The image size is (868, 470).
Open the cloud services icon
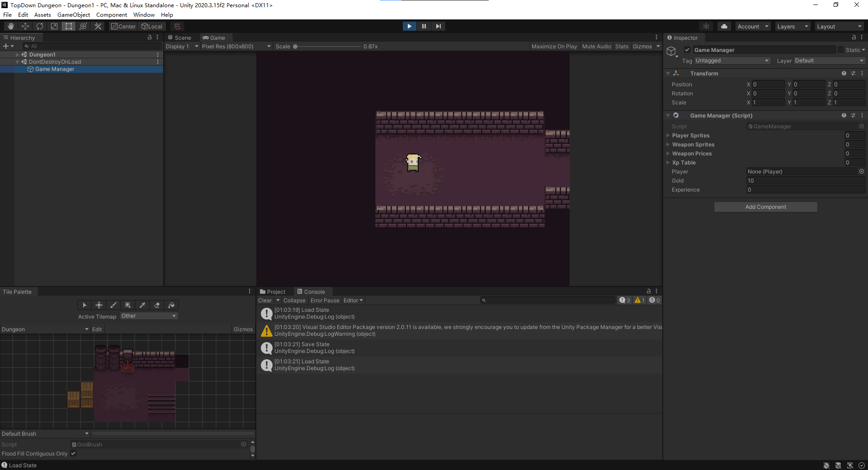pyautogui.click(x=724, y=26)
